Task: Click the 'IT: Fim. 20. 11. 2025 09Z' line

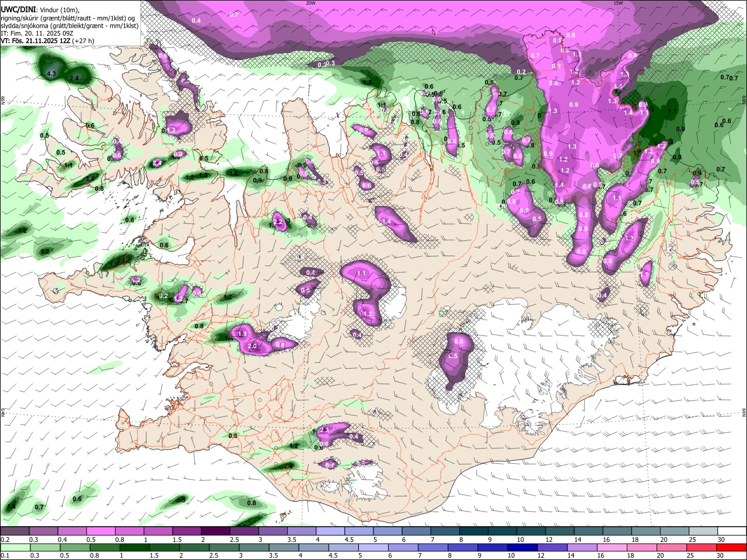Action: coord(36,33)
